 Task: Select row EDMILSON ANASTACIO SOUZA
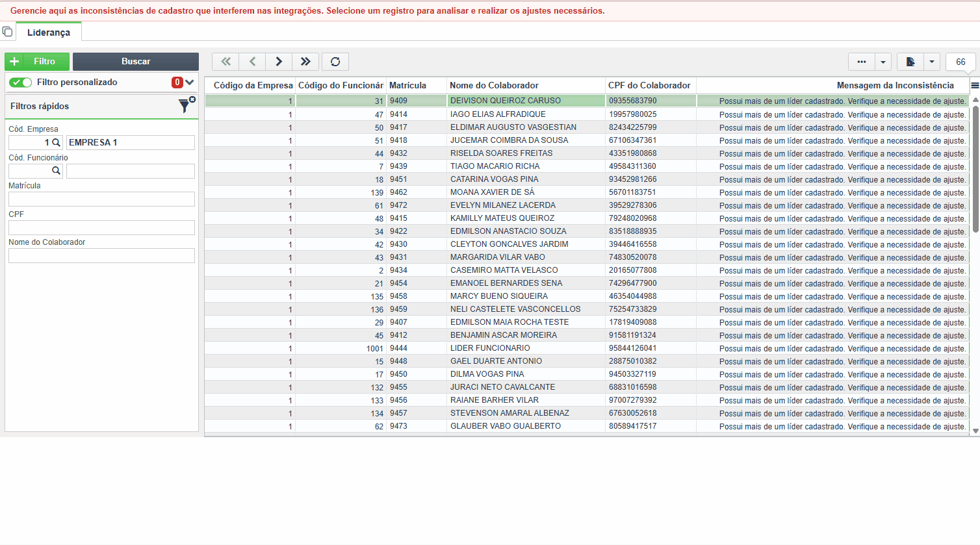pyautogui.click(x=587, y=231)
